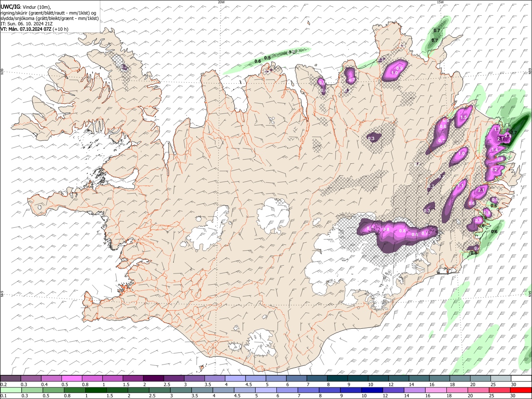Select the bottom-row 4 blue-gray swatch
The width and height of the screenshot is (532, 399).
click(x=223, y=390)
